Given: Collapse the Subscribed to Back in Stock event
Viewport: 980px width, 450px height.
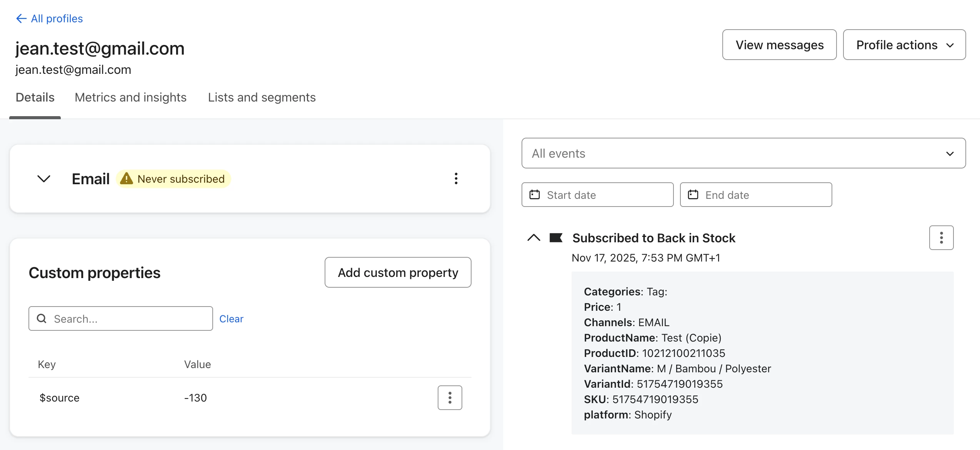Looking at the screenshot, I should tap(533, 238).
